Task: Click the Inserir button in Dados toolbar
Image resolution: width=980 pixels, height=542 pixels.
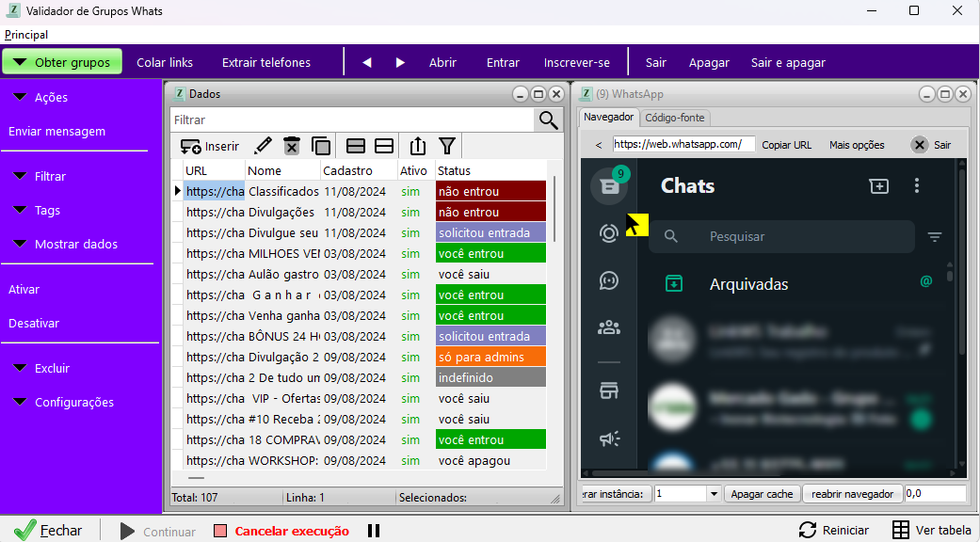Action: click(x=210, y=146)
